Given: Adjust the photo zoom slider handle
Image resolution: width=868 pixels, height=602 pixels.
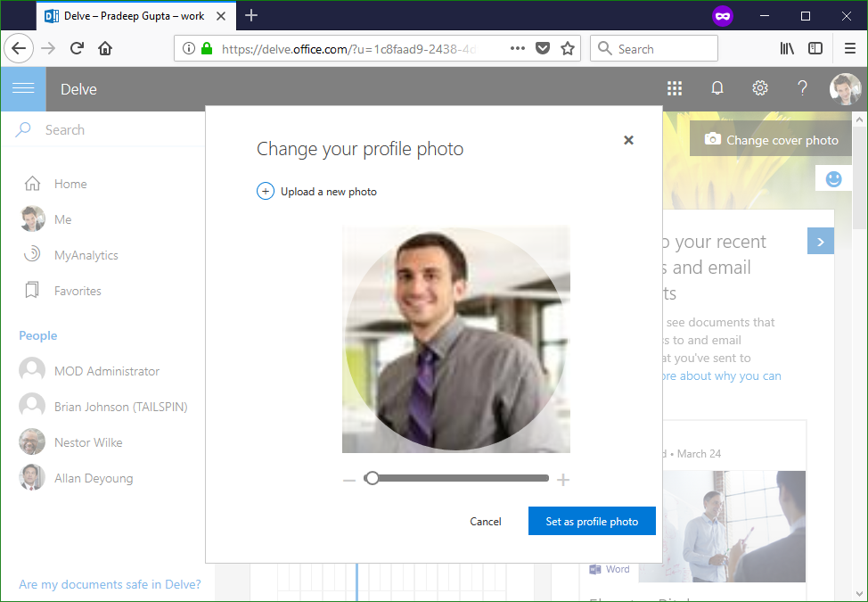Looking at the screenshot, I should (372, 478).
